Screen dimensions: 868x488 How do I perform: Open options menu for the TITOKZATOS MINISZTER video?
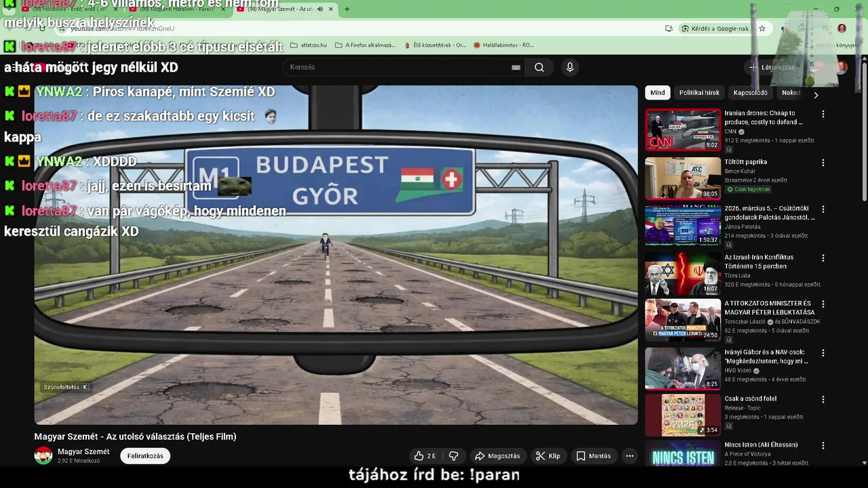[x=823, y=304]
